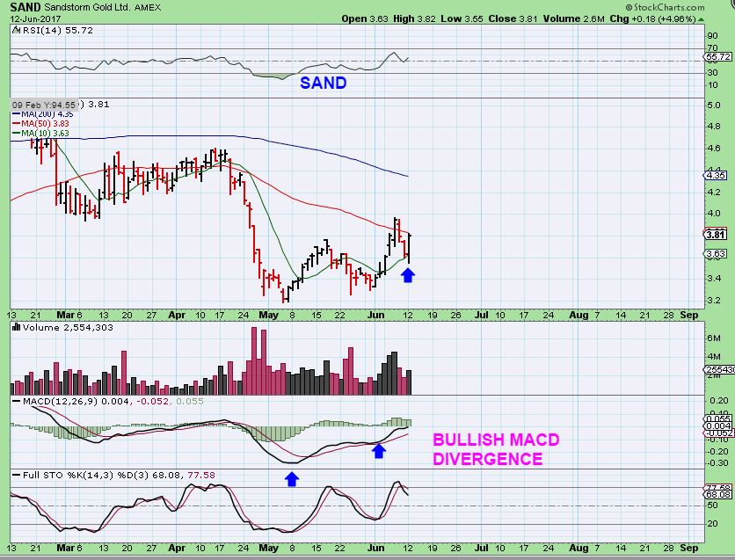Click the Sep label under the stochastic panel
The image size is (735, 560).
tap(689, 548)
